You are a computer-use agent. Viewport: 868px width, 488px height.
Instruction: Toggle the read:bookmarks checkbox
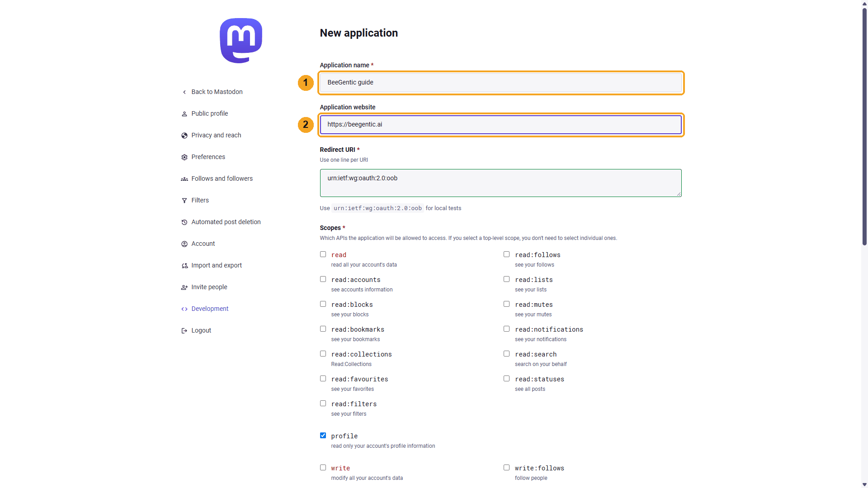point(323,329)
